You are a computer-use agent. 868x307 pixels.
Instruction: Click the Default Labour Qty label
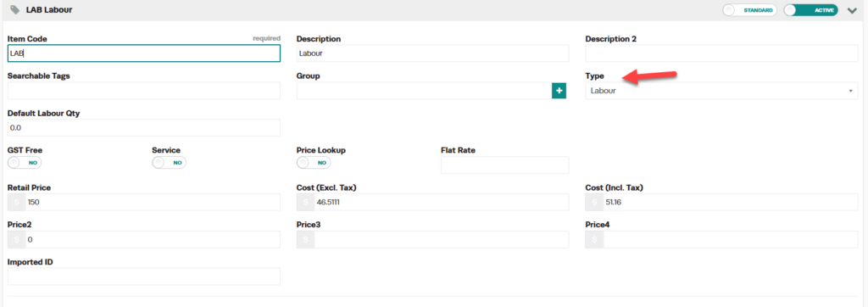pos(44,113)
